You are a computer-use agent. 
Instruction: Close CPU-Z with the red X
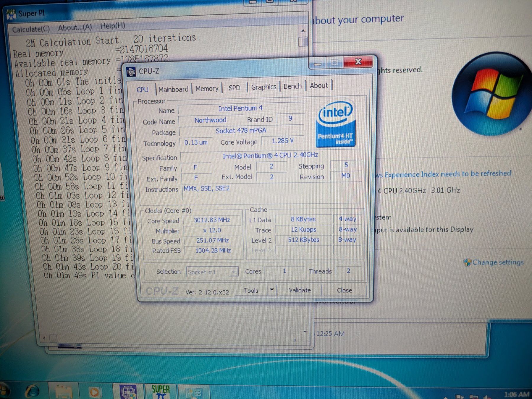tap(358, 62)
